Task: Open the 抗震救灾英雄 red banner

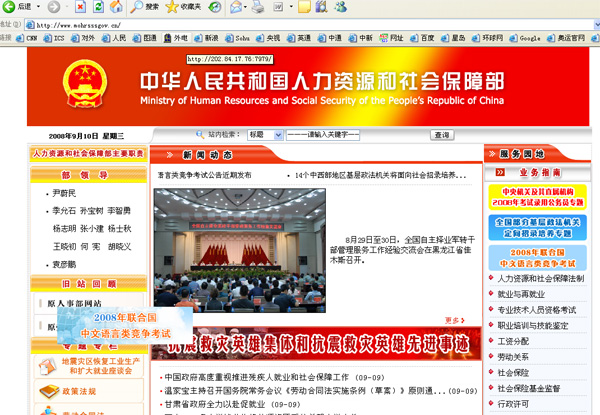Action: 316,343
